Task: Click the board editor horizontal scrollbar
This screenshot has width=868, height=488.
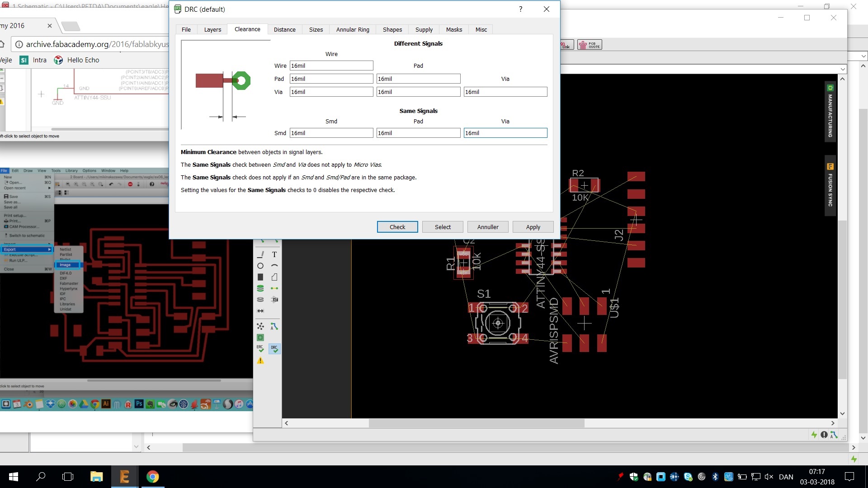Action: [476, 423]
